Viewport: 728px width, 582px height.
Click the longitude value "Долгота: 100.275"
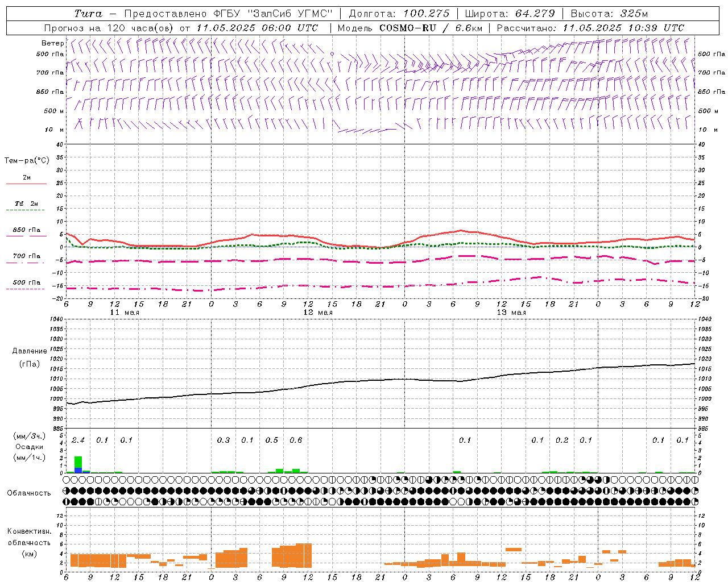(x=399, y=14)
